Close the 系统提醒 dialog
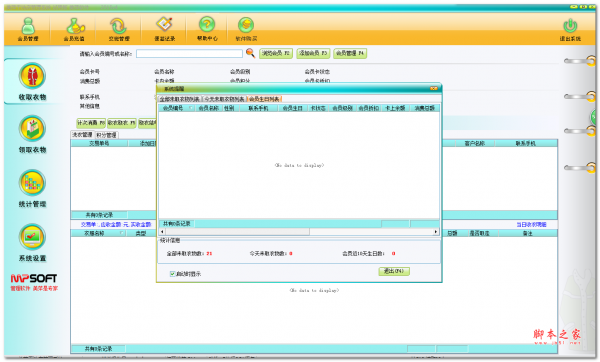Image resolution: width=600 pixels, height=362 pixels. click(x=434, y=88)
